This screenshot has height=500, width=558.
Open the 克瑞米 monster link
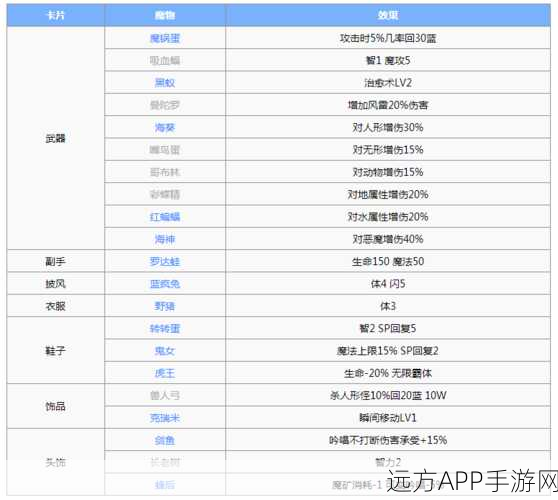coord(165,418)
